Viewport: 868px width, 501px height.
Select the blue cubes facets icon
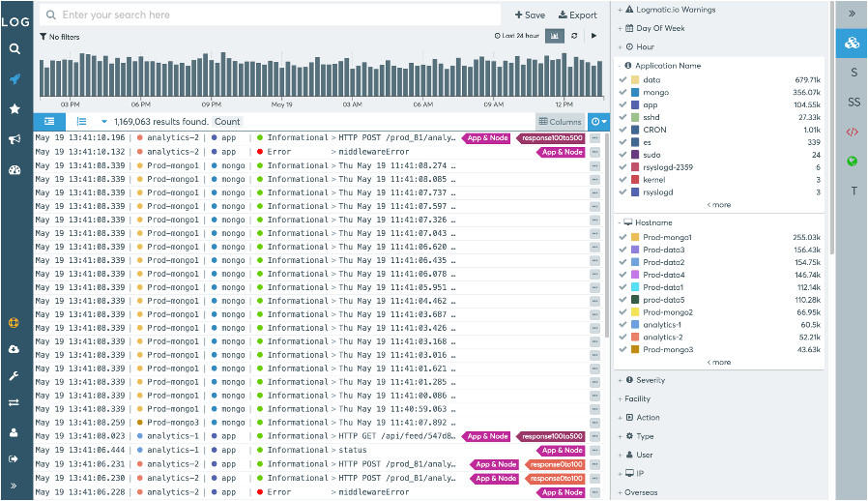pos(852,43)
